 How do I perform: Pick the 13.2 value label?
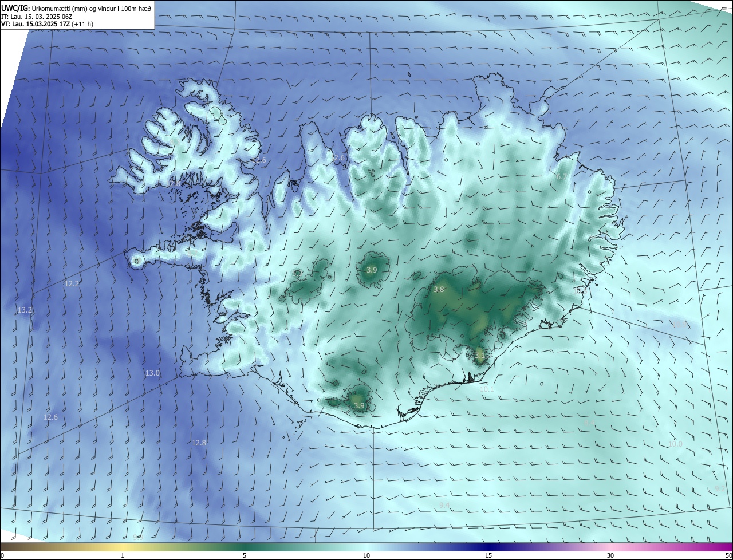[x=25, y=310]
